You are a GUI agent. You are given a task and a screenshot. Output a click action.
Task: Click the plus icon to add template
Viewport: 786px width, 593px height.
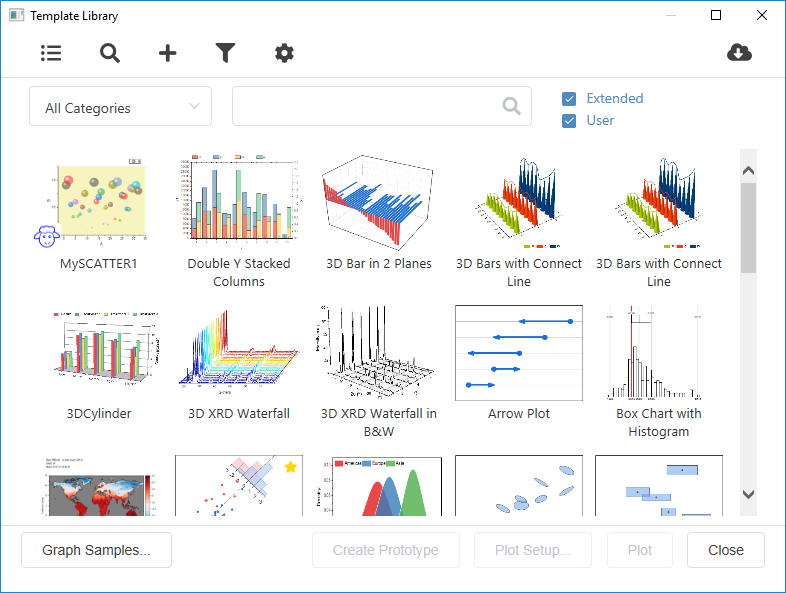tap(168, 53)
